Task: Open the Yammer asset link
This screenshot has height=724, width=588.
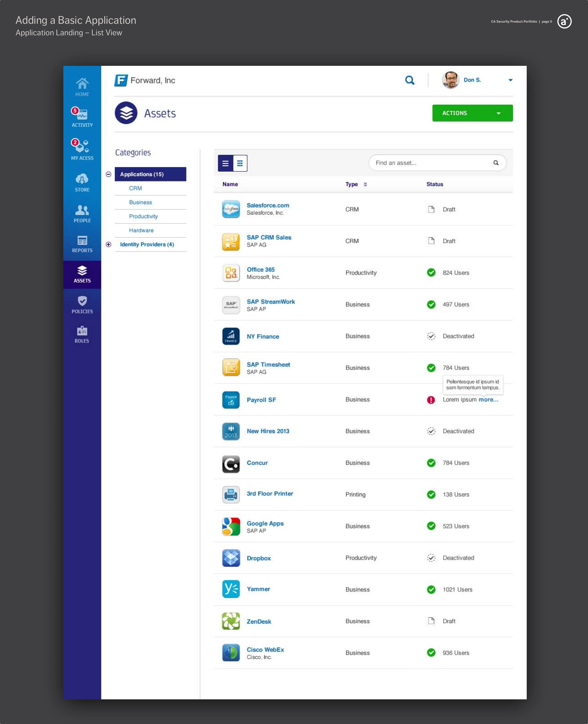Action: point(258,589)
